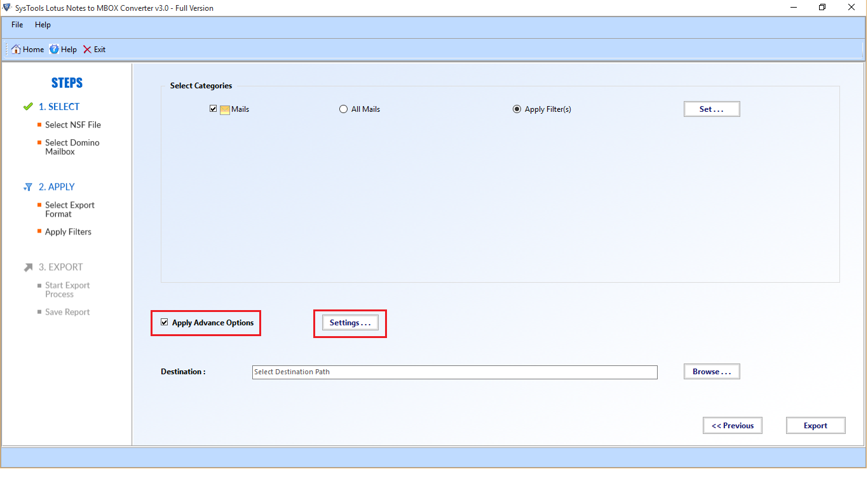Click the filter funnel icon beside 2. APPLY
The height and width of the screenshot is (488, 868).
28,187
